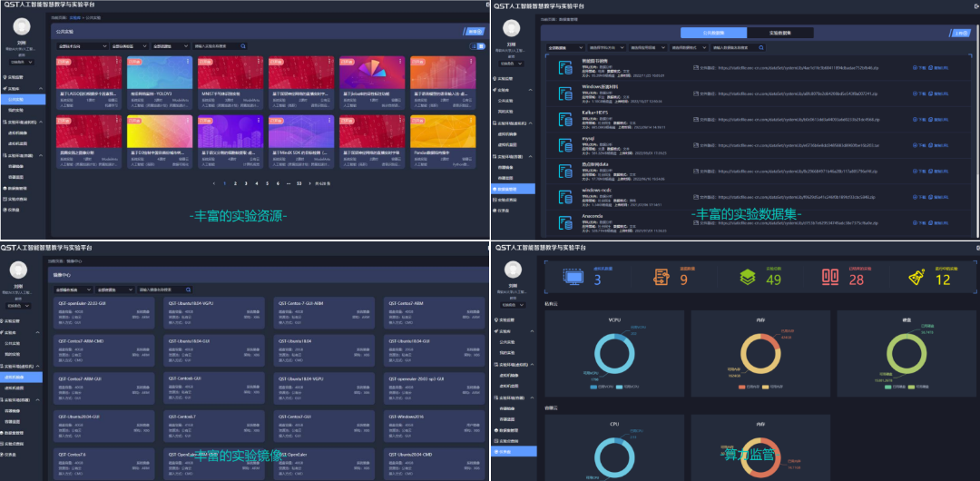This screenshot has height=481, width=980.
Task: Click 硬盘 green donut chart ring
Action: (x=906, y=354)
